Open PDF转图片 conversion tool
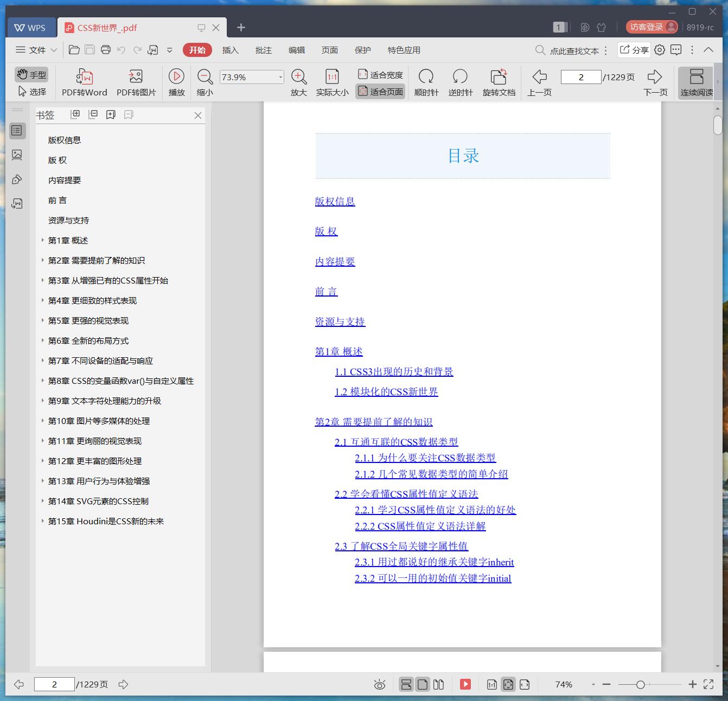 [x=135, y=81]
